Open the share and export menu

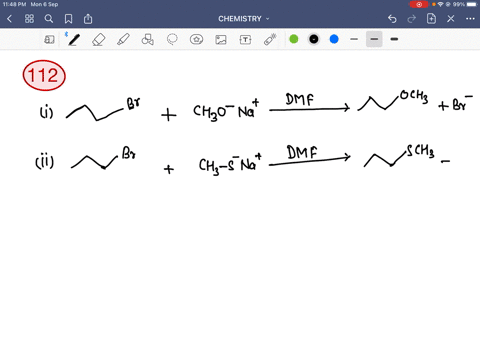88,19
